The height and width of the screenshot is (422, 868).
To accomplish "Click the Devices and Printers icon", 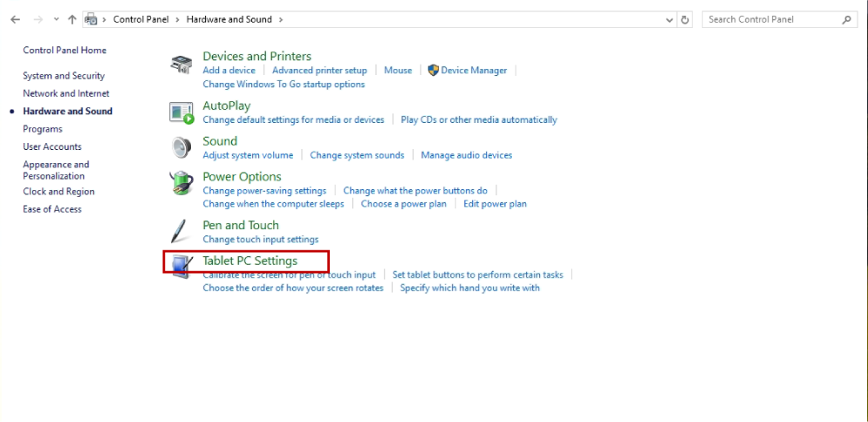I will [x=181, y=64].
